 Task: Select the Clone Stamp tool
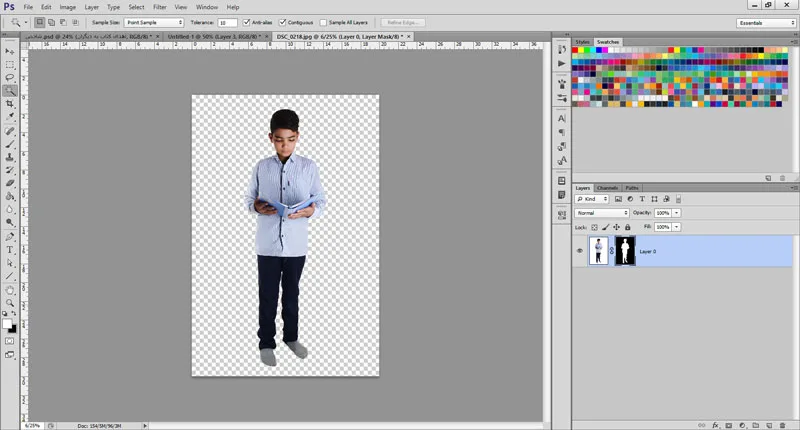10,157
